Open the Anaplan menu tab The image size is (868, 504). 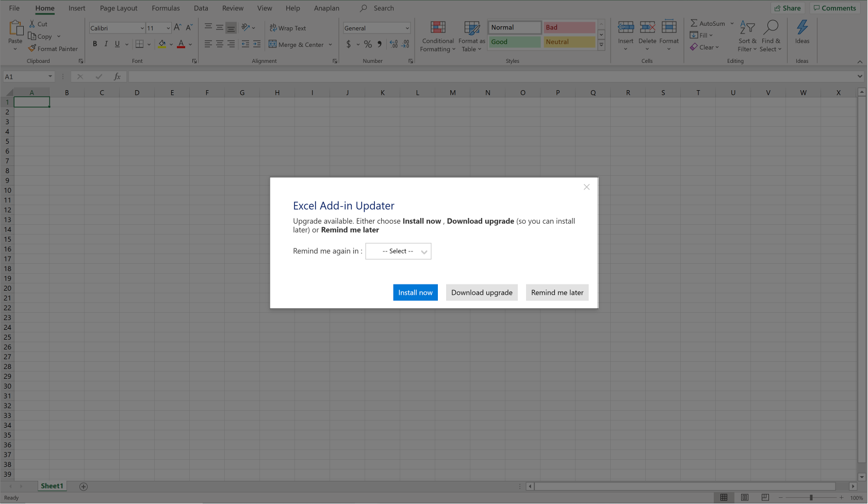tap(326, 8)
